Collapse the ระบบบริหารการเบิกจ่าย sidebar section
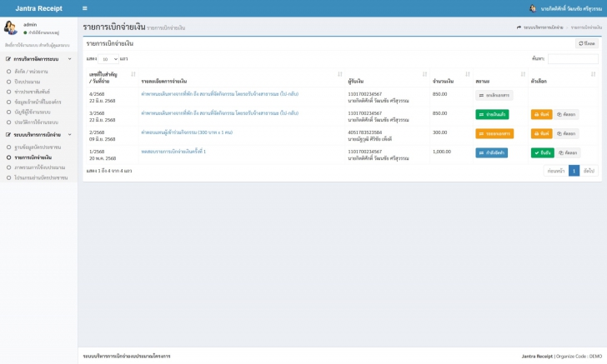 [38, 135]
